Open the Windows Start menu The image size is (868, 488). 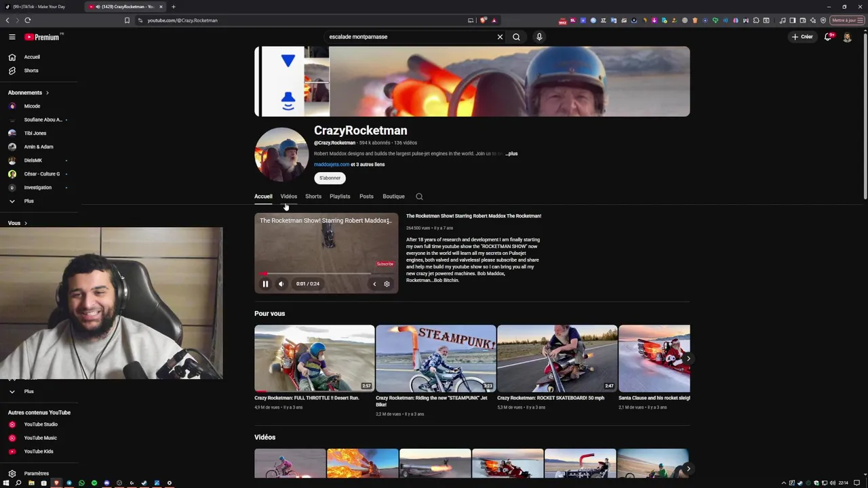[5, 483]
